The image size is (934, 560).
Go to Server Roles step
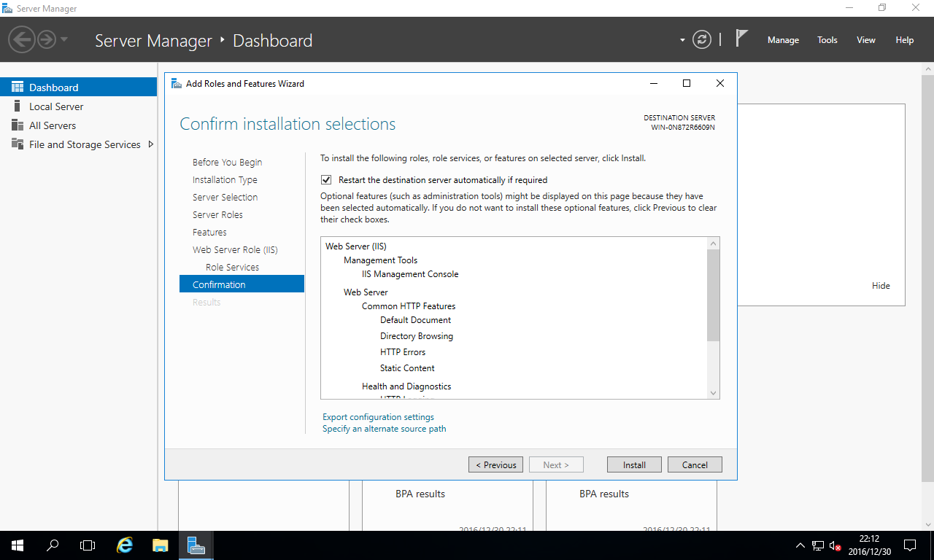click(x=217, y=215)
